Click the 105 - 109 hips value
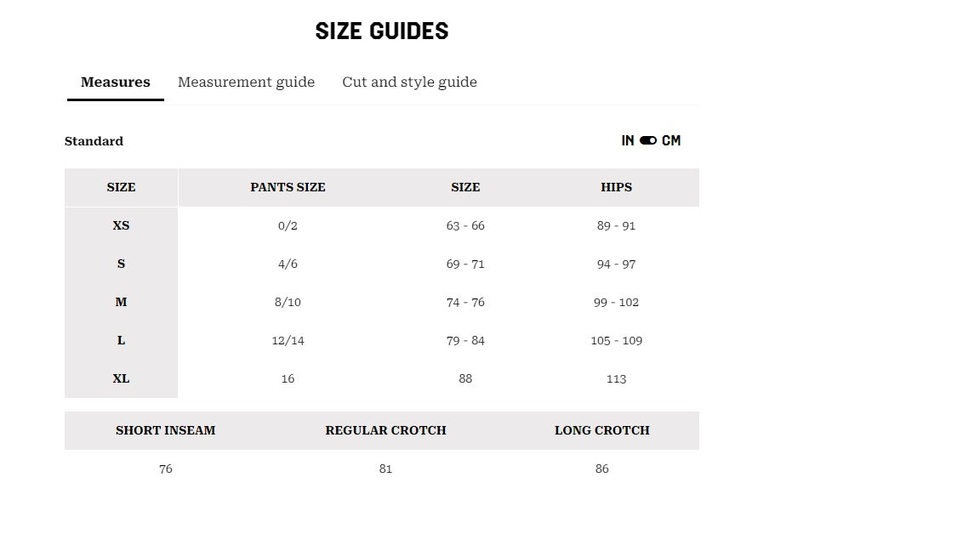Viewport: 980px width, 551px height. click(x=616, y=340)
